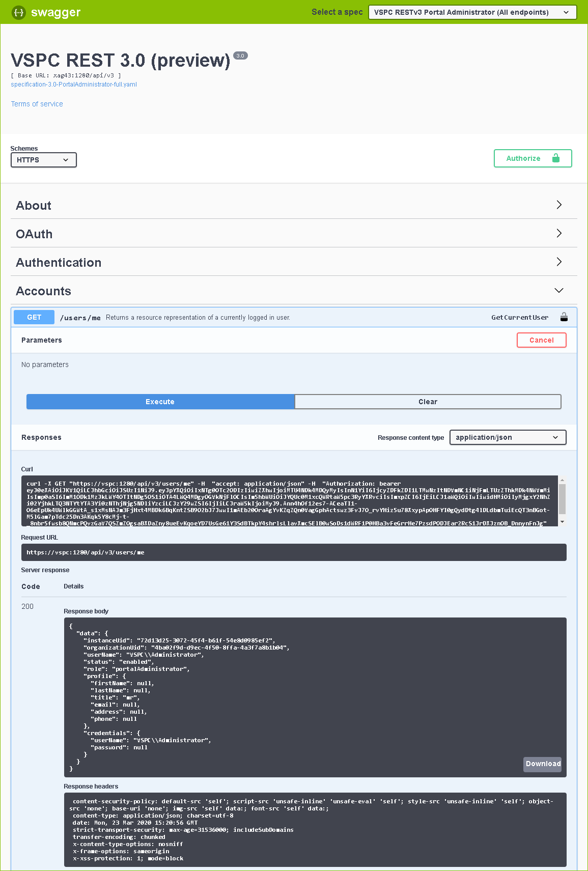Click the GetCurrentUser operation label
This screenshot has width=588, height=871.
pos(520,317)
